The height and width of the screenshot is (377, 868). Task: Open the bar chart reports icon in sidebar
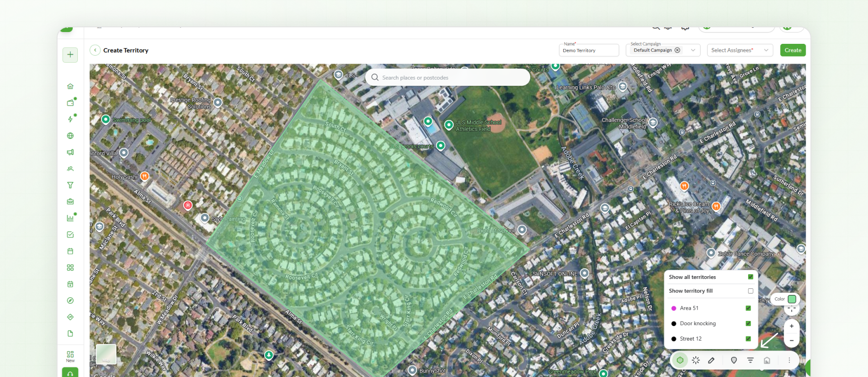[70, 218]
